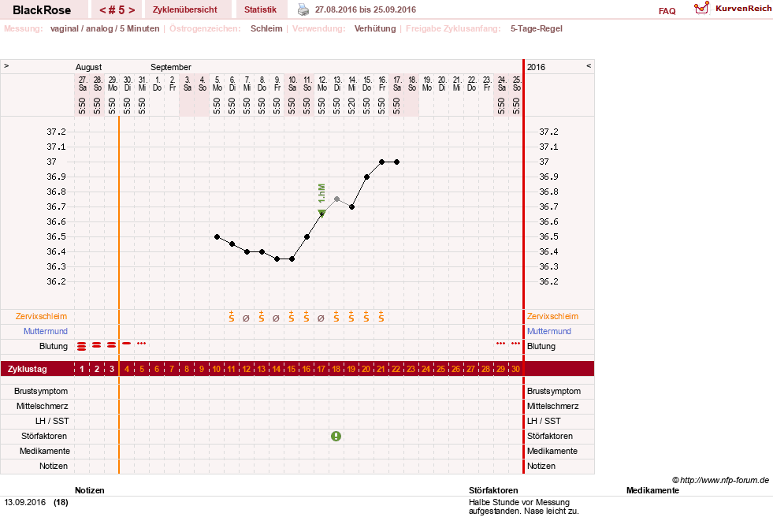Screen dimensions: 773x532
Task: Click the lowest temperature point on September 10
Action: [292, 259]
